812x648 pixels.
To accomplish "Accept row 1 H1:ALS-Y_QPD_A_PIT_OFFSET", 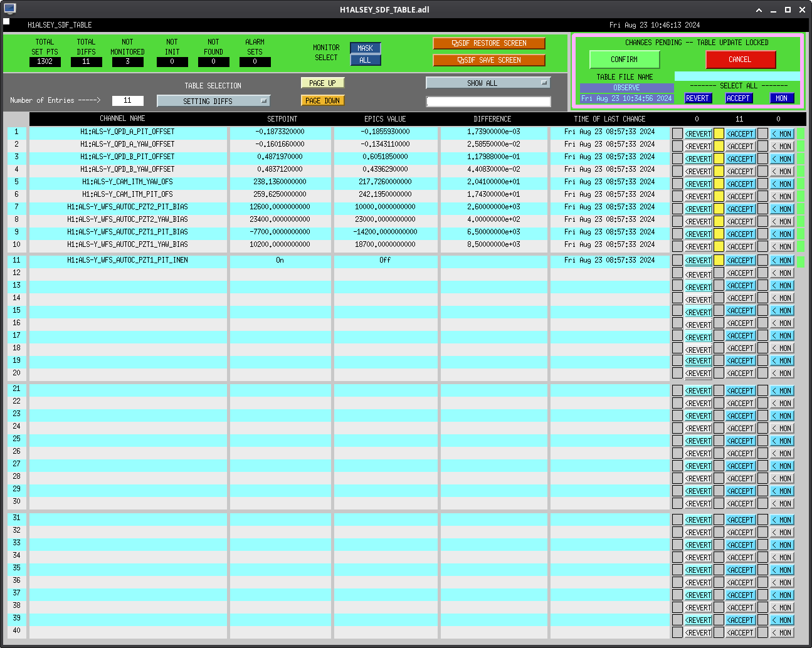I will pyautogui.click(x=741, y=133).
